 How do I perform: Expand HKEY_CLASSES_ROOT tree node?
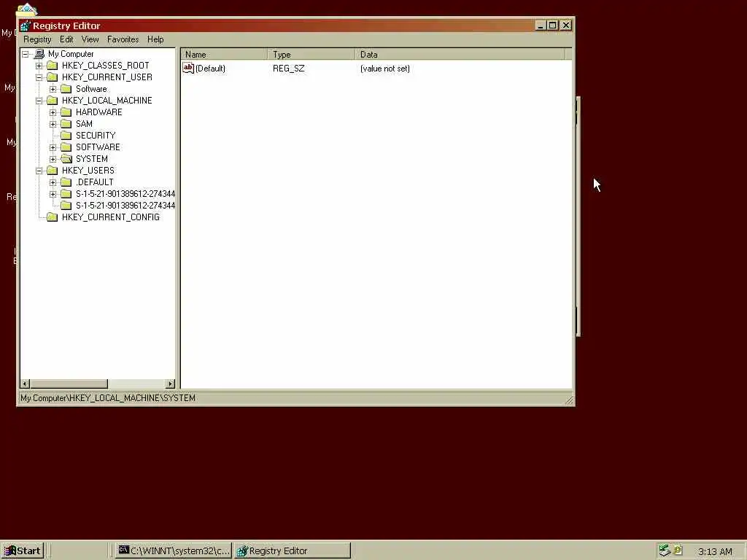pos(39,66)
